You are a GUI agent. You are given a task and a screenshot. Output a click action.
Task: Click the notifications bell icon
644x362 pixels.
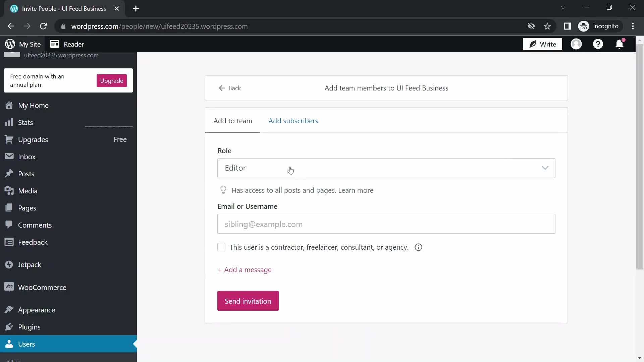click(620, 44)
